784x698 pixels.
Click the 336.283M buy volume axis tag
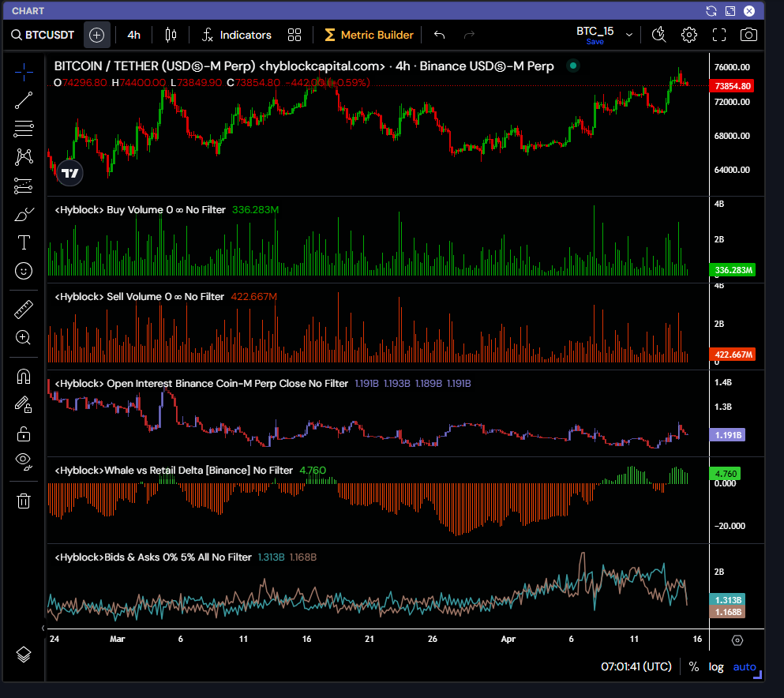click(733, 270)
